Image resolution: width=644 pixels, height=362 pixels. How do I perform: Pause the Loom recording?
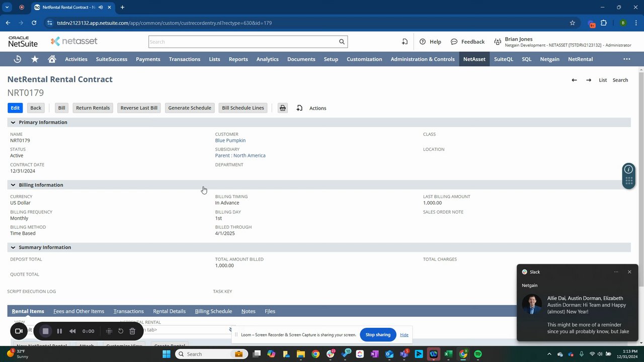[x=59, y=331]
